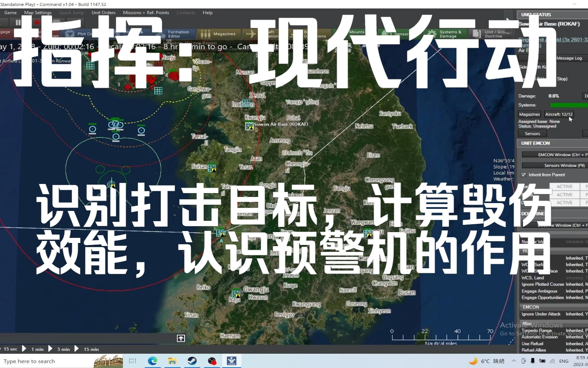Click the aircraft silhouette toolbar icon
The image size is (588, 368).
point(251,34)
